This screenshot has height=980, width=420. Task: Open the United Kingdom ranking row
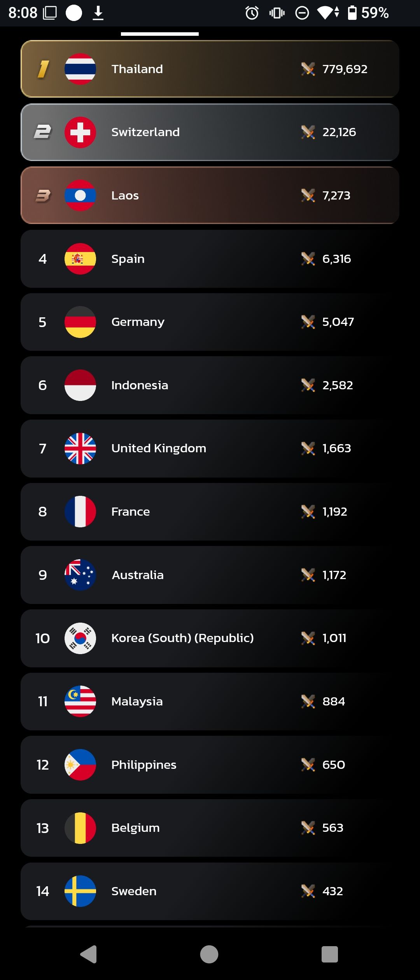(210, 448)
